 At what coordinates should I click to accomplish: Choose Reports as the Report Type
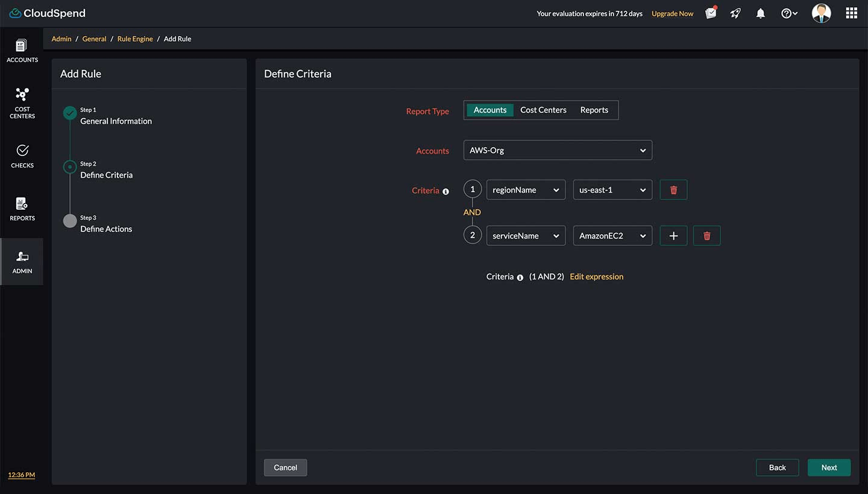point(594,110)
